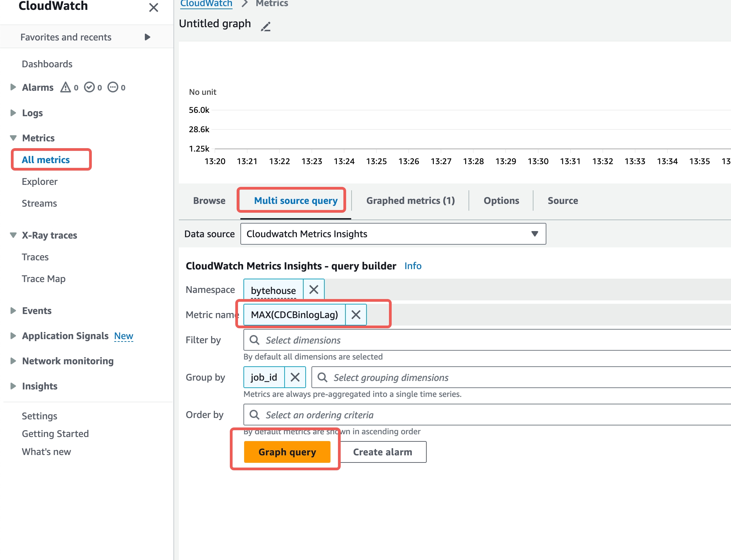Click the insufficient data alarms icon
Viewport: 731px width, 560px height.
(113, 87)
